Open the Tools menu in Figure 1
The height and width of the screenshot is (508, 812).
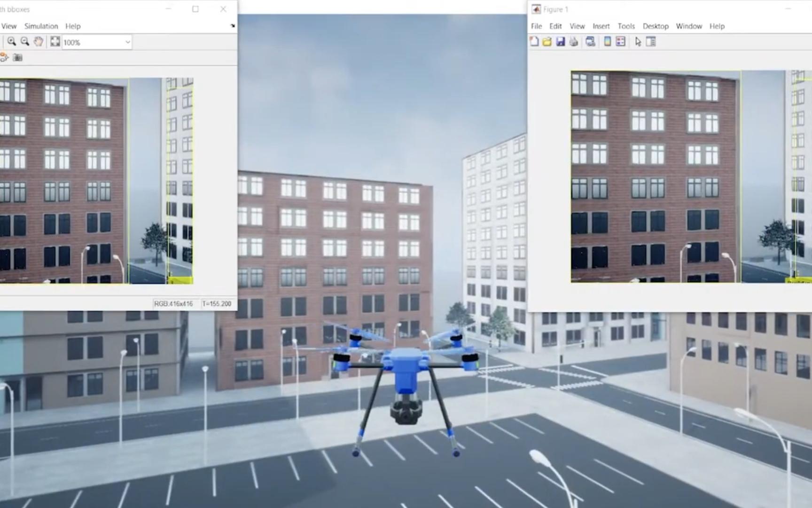626,26
